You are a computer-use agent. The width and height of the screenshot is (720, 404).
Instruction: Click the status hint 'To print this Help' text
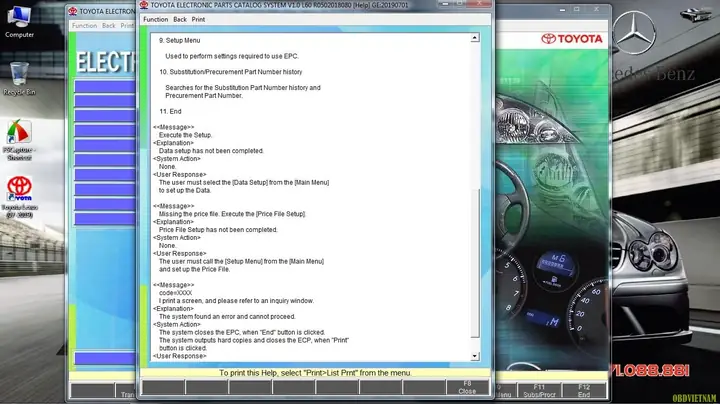tap(315, 373)
